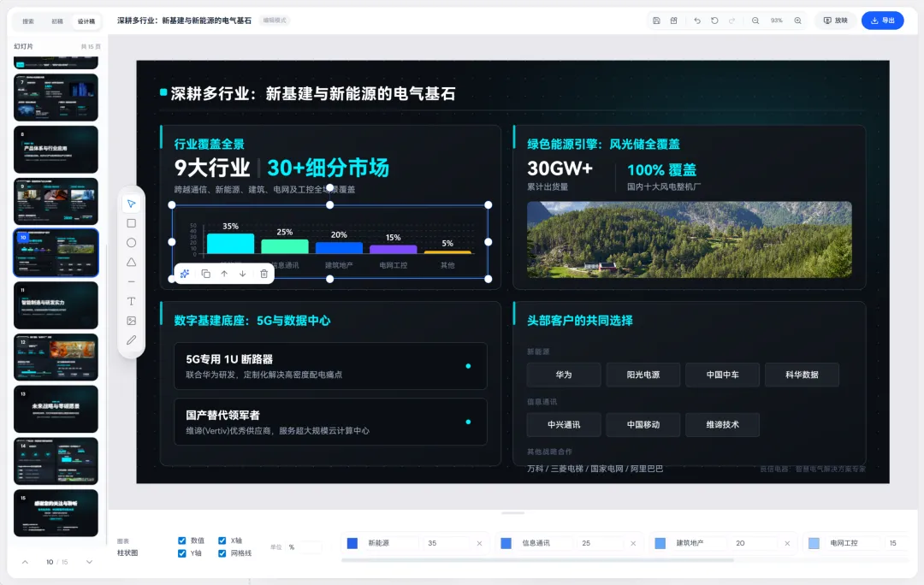Click the AI sparkle icon on chart toolbar

pos(185,274)
